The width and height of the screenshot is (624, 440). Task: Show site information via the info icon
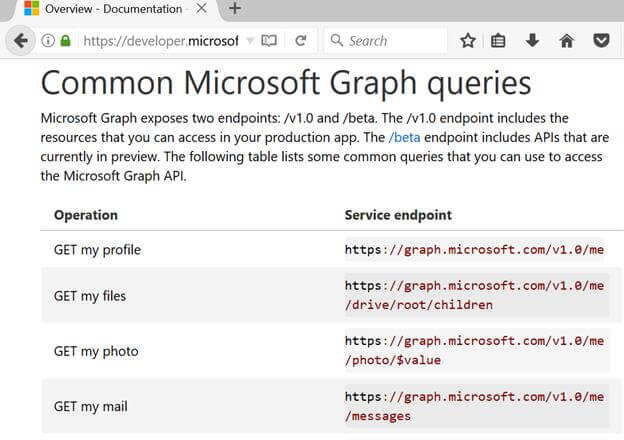(x=48, y=41)
